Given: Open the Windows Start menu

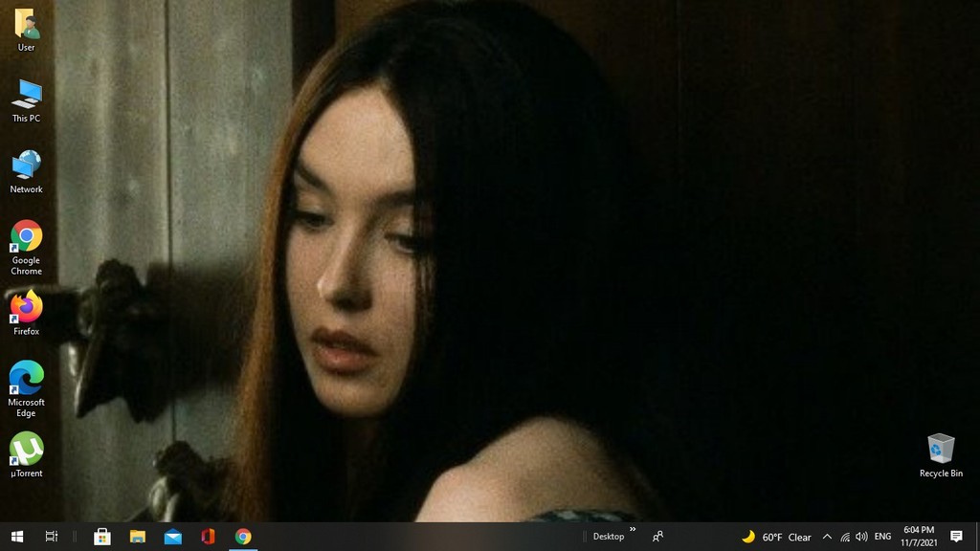Looking at the screenshot, I should point(17,537).
